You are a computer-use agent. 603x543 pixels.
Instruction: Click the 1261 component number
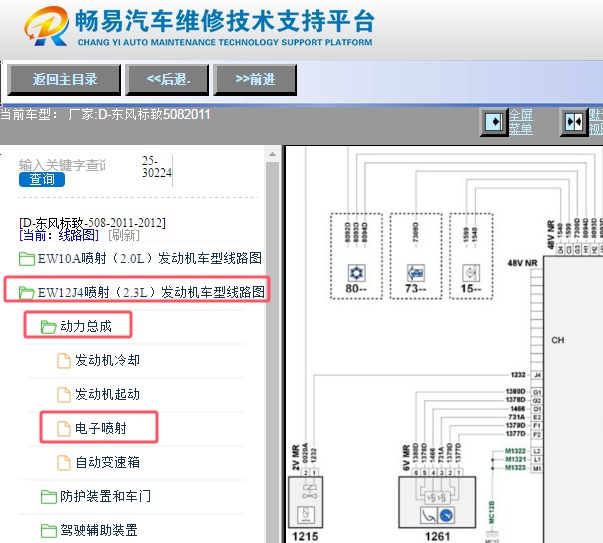click(x=437, y=536)
